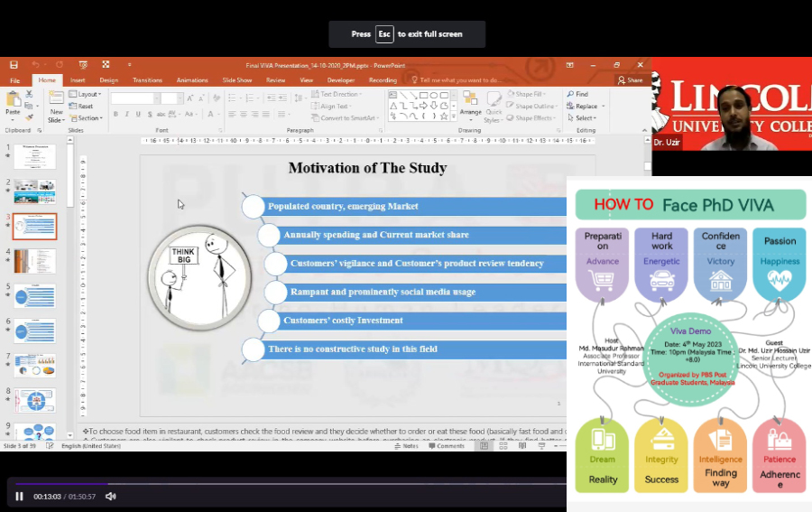The image size is (812, 512).
Task: Open the File menu
Action: tap(15, 80)
